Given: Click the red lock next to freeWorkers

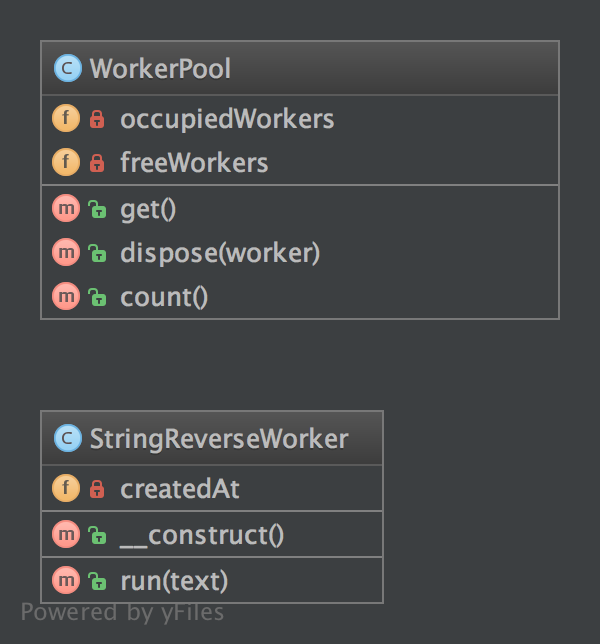Looking at the screenshot, I should tap(97, 163).
